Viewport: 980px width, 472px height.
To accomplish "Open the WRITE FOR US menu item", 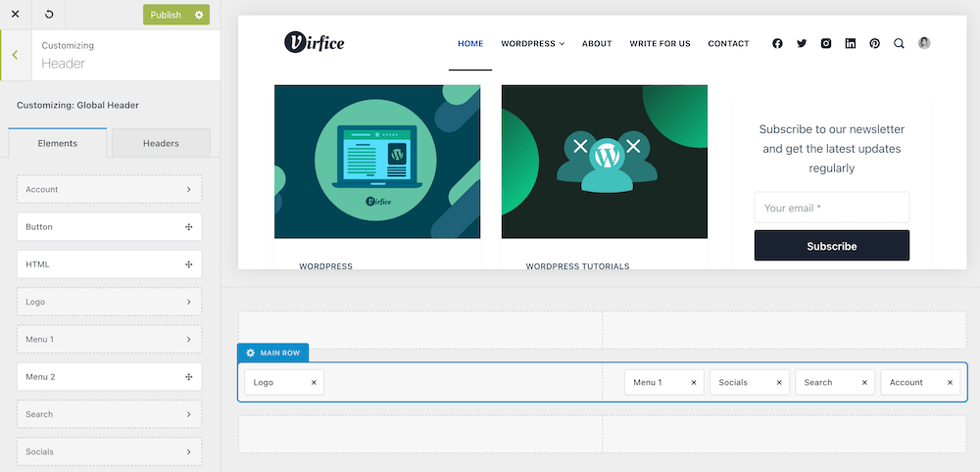I will click(x=660, y=44).
